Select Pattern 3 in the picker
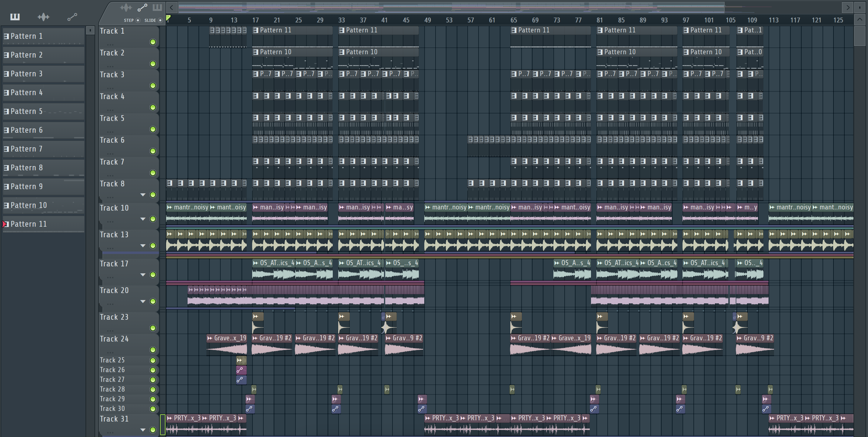This screenshot has width=868, height=437. tap(44, 74)
